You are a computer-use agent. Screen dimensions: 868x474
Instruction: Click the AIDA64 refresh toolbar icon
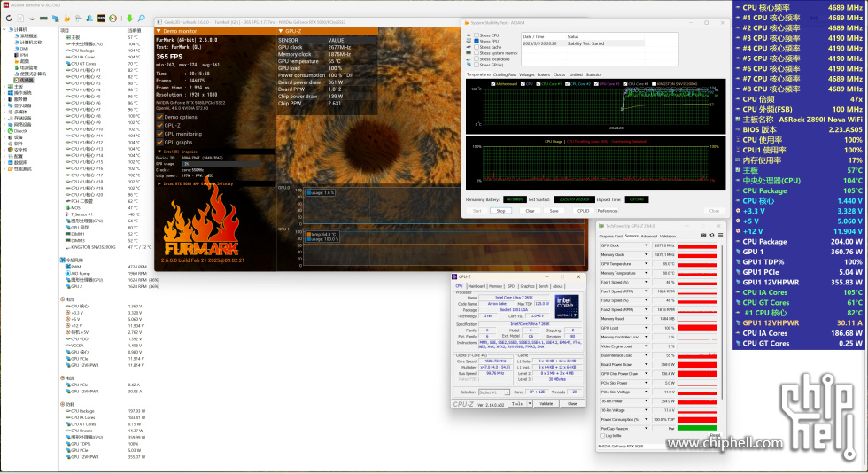tap(9, 19)
